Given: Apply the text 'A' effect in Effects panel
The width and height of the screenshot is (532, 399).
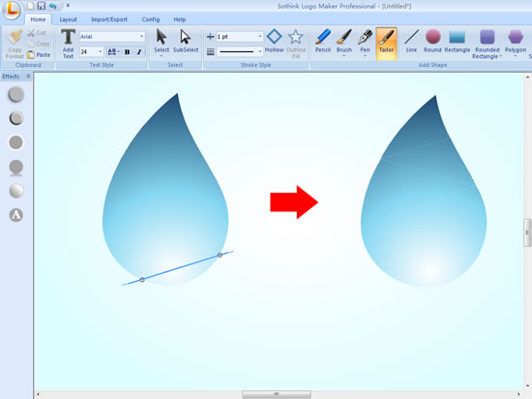Looking at the screenshot, I should 15,215.
